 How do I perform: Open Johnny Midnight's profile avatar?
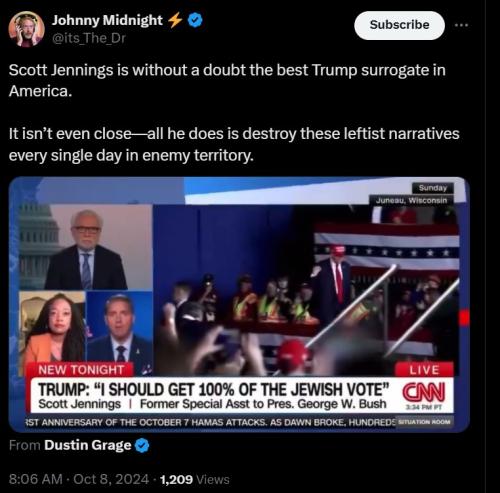pos(26,29)
